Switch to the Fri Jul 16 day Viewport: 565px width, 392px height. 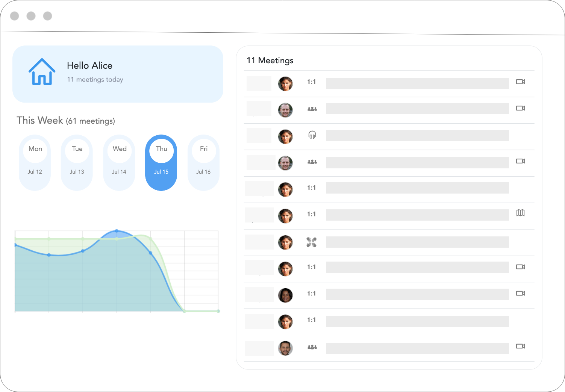[203, 163]
